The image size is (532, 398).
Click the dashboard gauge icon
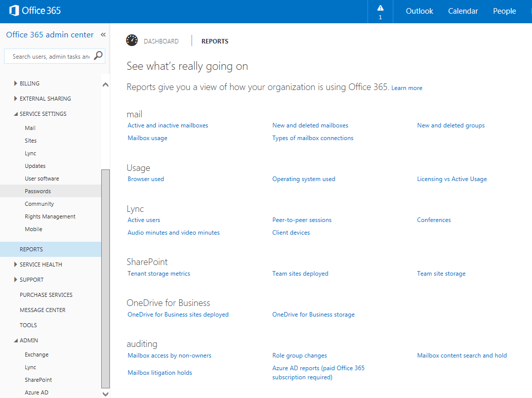132,40
